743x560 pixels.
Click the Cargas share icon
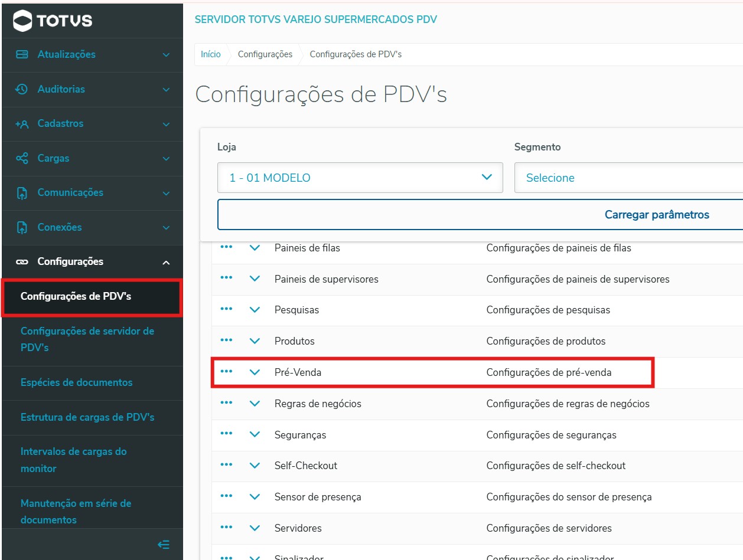click(22, 158)
